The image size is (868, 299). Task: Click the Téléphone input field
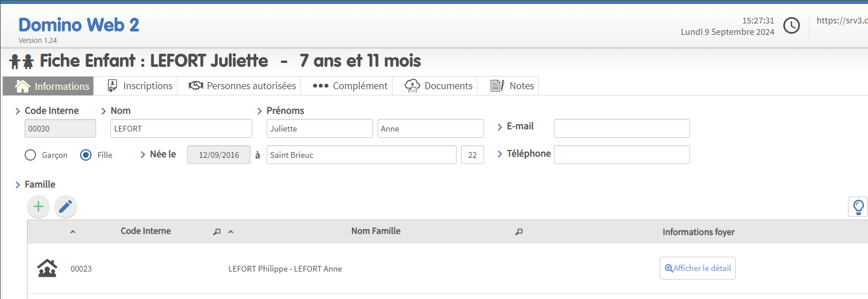(x=621, y=155)
